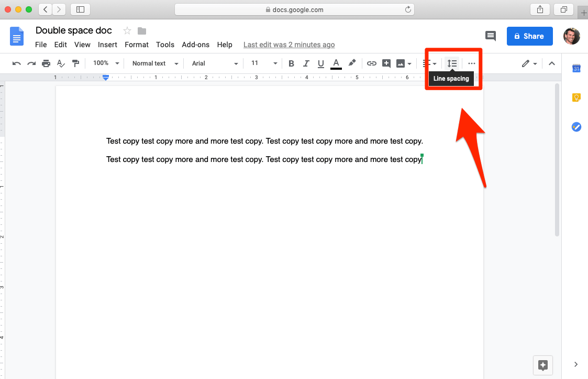The width and height of the screenshot is (588, 379).
Task: Open the text alignment dropdown
Action: coord(430,63)
